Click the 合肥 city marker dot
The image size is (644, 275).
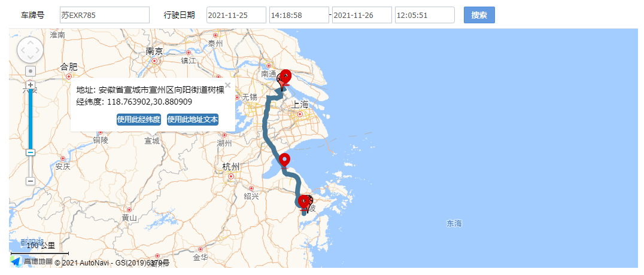click(69, 77)
